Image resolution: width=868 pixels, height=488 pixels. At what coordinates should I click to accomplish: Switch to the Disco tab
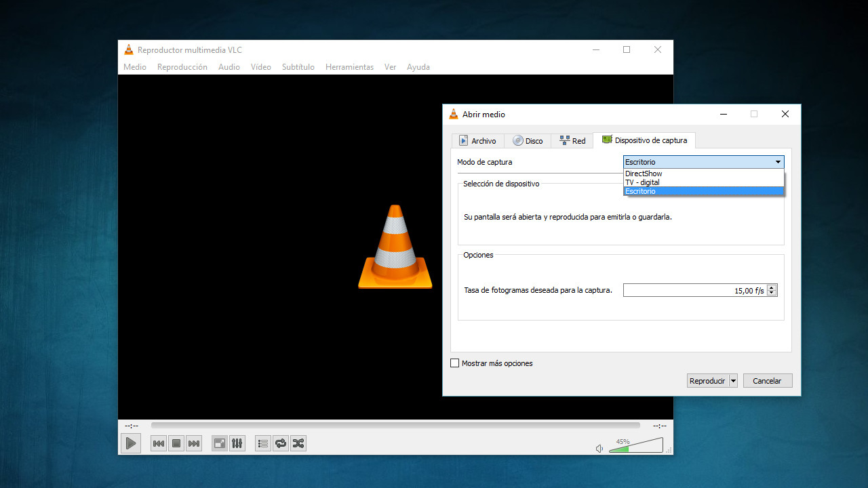[x=528, y=140]
